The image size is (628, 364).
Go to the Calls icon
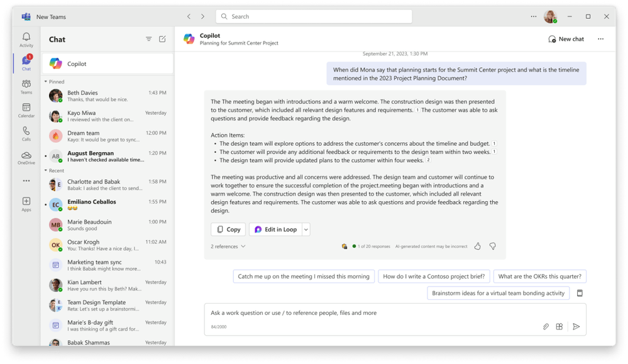26,133
